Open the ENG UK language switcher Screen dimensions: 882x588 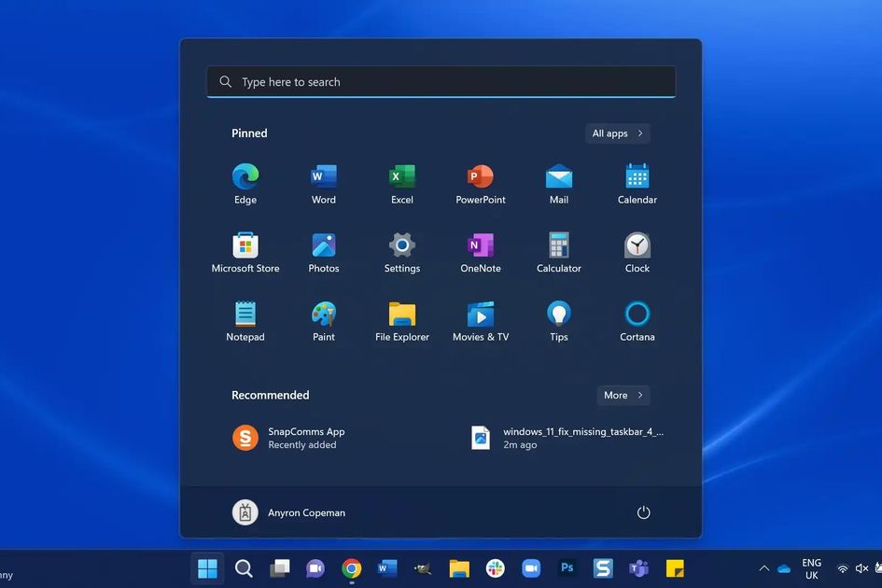click(x=811, y=567)
